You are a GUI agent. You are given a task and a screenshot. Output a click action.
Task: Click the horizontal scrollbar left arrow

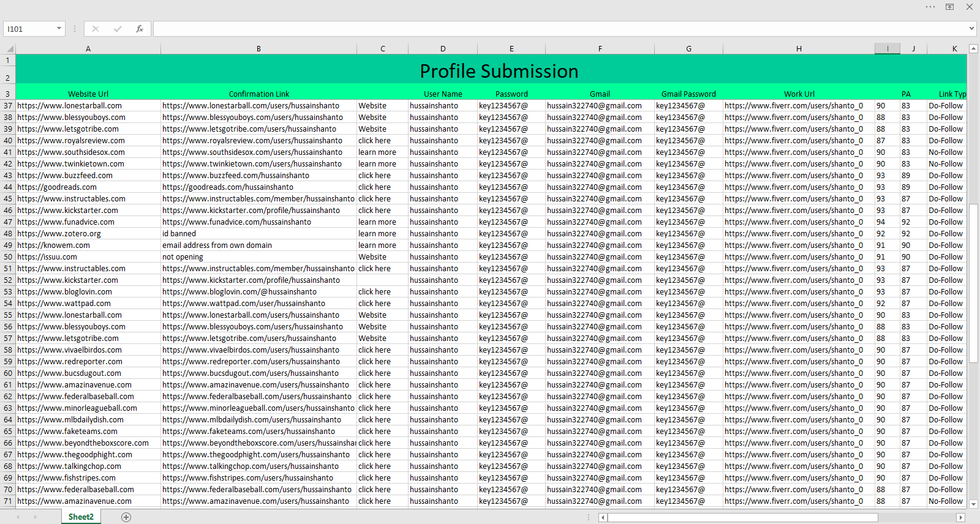pyautogui.click(x=603, y=517)
